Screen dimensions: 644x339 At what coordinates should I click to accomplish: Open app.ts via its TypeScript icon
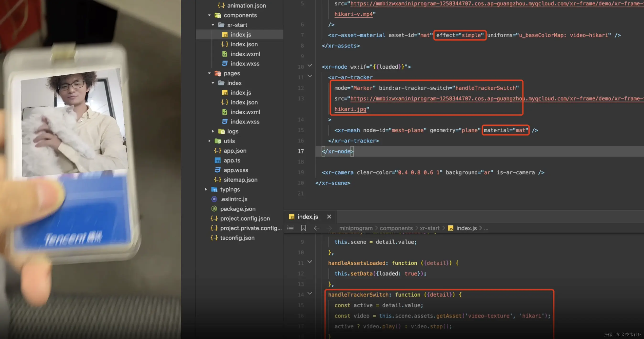tap(218, 160)
